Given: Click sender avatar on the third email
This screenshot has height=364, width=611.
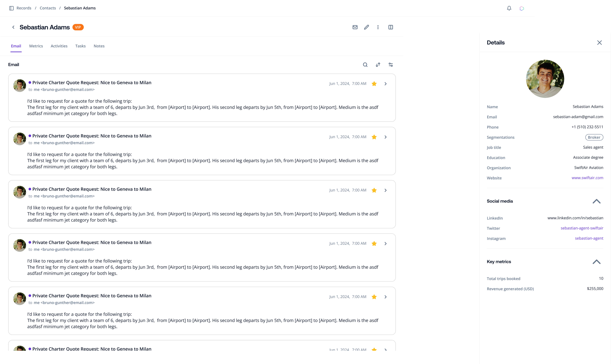Looking at the screenshot, I should click(x=20, y=192).
